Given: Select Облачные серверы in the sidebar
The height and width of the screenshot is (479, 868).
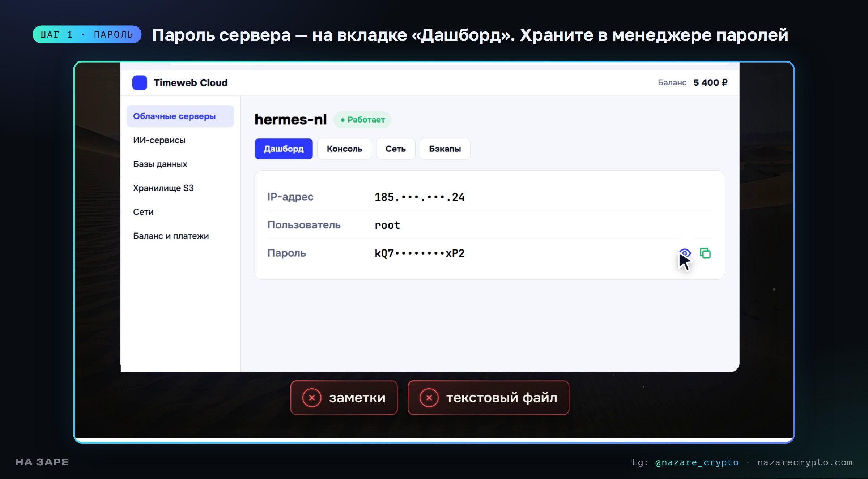Looking at the screenshot, I should tap(180, 116).
